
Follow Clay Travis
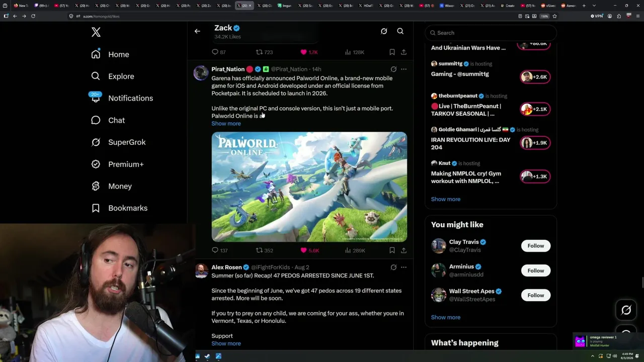tap(536, 246)
